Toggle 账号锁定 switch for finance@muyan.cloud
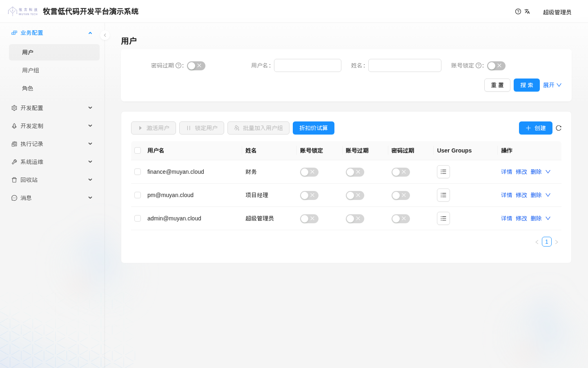588x368 pixels. point(309,172)
